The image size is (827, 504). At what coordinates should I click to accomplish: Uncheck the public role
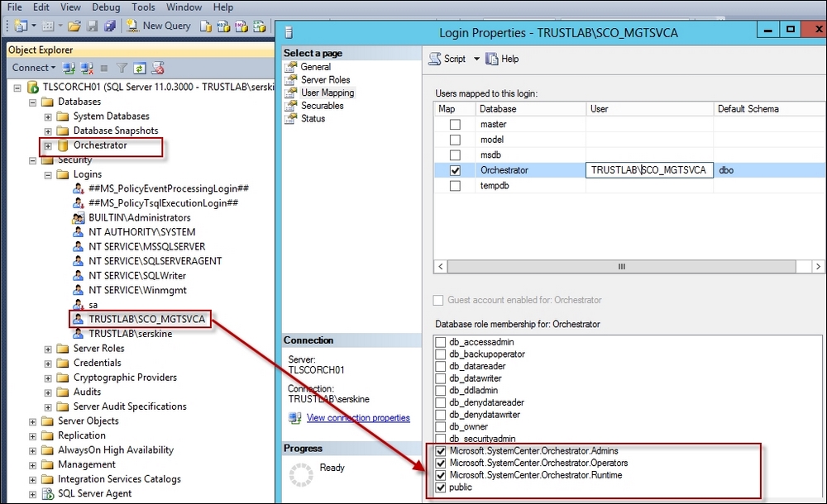coord(441,487)
